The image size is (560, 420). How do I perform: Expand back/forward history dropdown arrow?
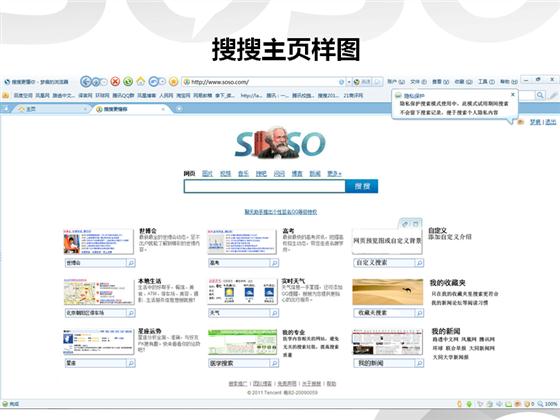[x=104, y=82]
